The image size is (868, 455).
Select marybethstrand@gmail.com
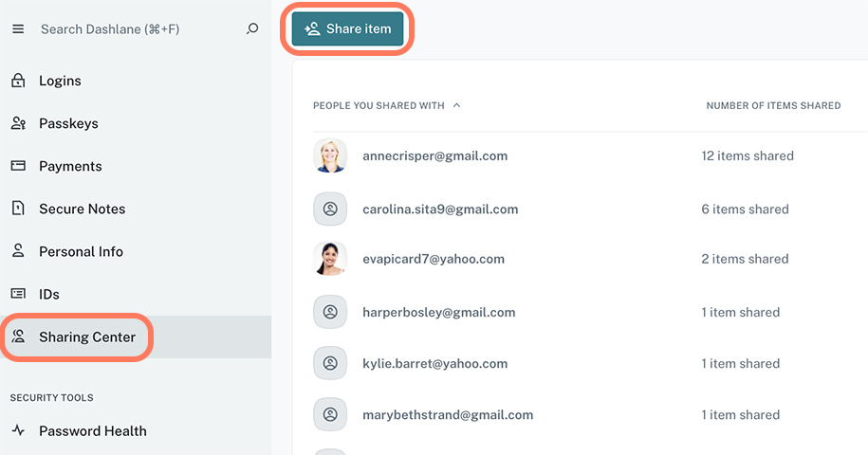(448, 415)
